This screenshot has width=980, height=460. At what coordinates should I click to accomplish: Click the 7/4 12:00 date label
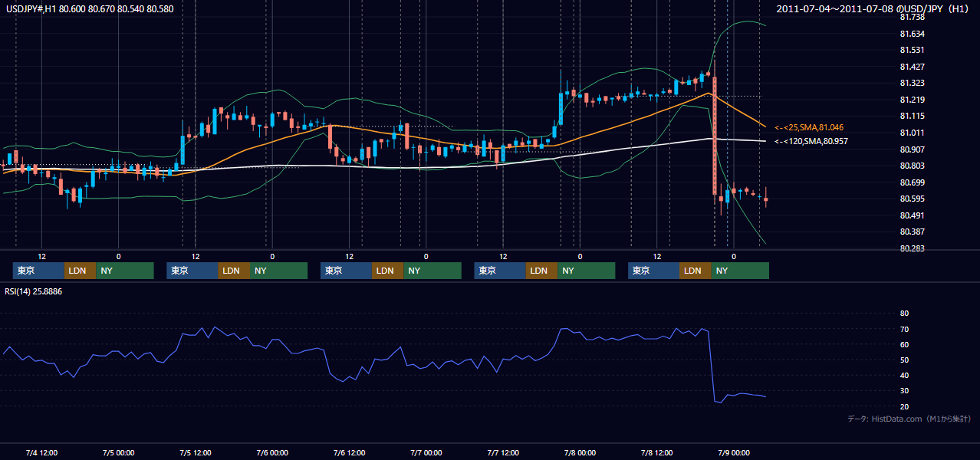click(x=41, y=452)
